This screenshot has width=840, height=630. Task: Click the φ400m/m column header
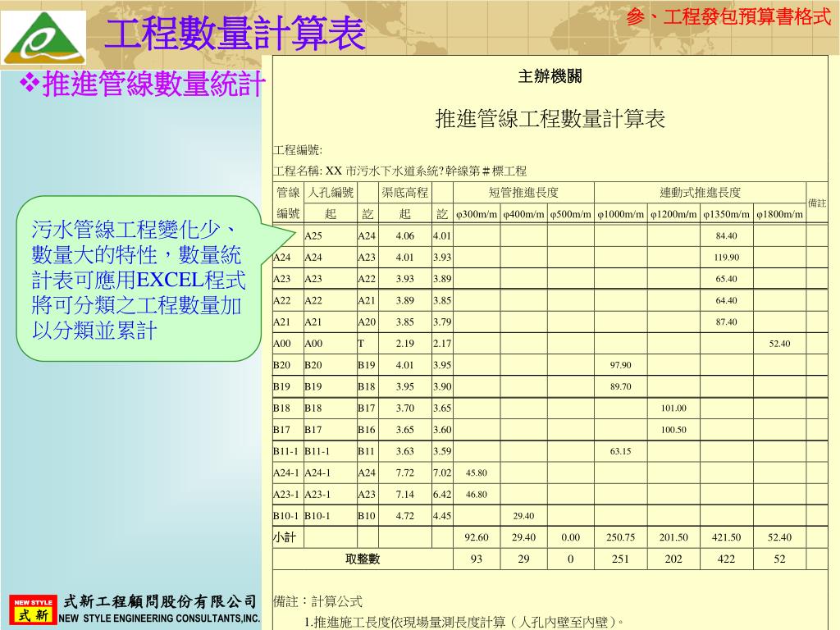click(x=524, y=214)
